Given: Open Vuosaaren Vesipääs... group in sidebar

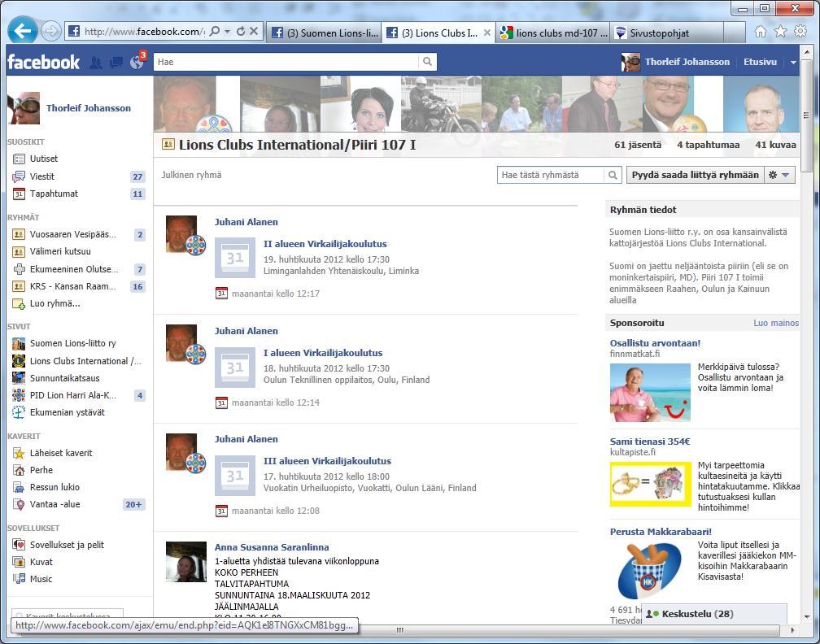Looking at the screenshot, I should coord(72,234).
